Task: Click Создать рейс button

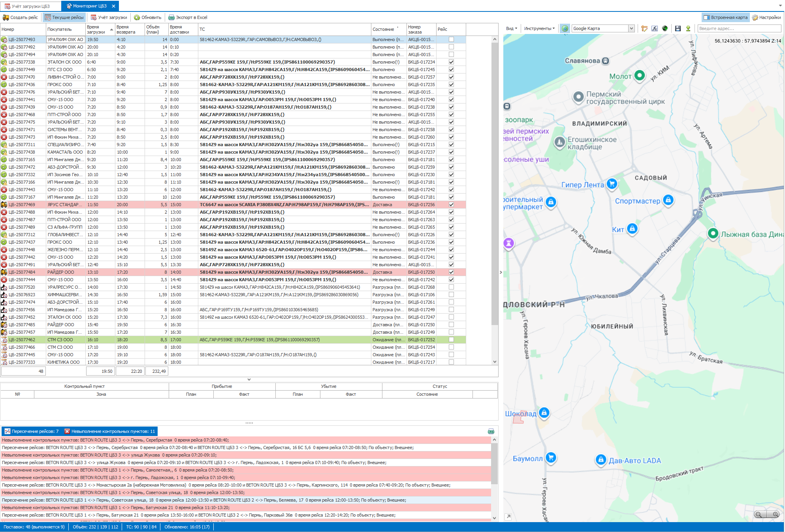Action: point(21,17)
